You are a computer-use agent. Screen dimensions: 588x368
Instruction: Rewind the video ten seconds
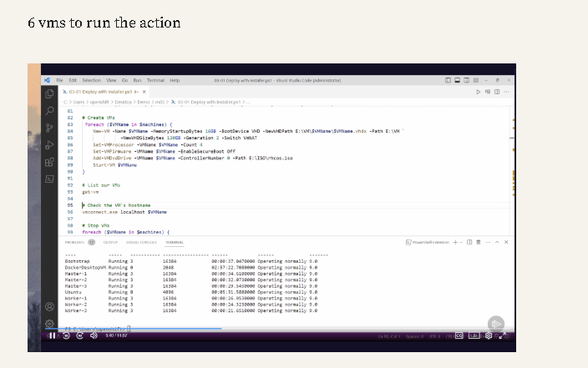tap(66, 335)
